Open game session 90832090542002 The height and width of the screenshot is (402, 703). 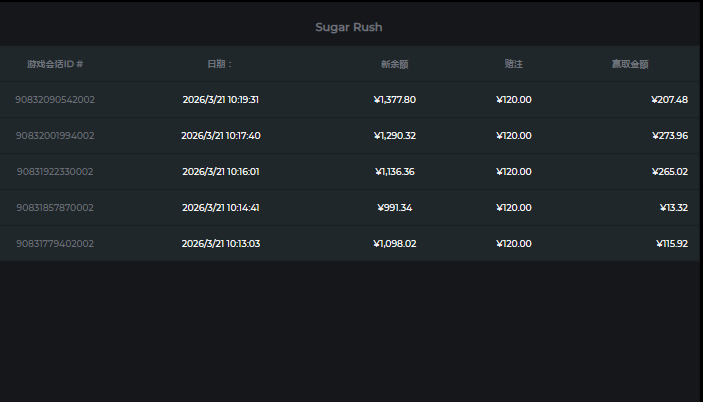55,100
